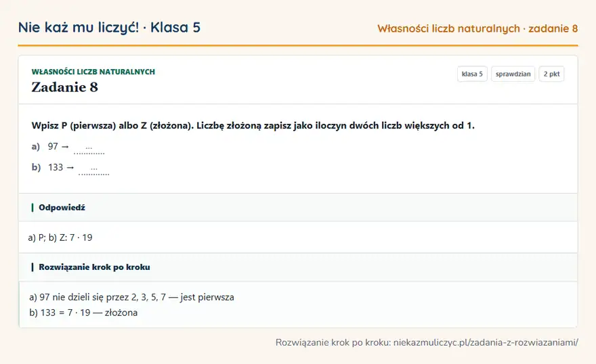Click 'Własności liczb naturalnych · zadanie 8' breadcrumb text
596x364 pixels.
point(477,29)
